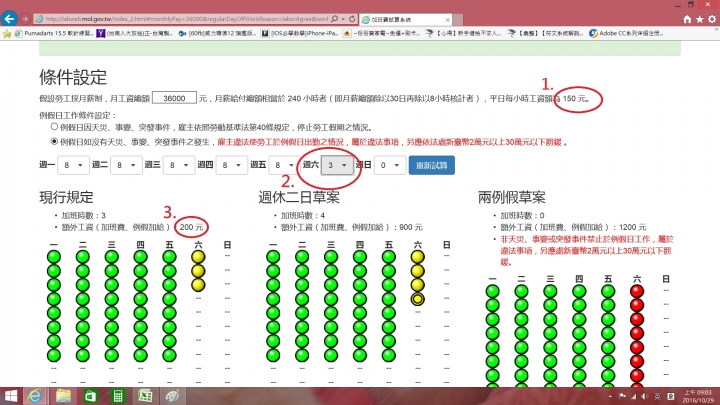
Task: Open Paint from the taskbar
Action: pyautogui.click(x=172, y=396)
